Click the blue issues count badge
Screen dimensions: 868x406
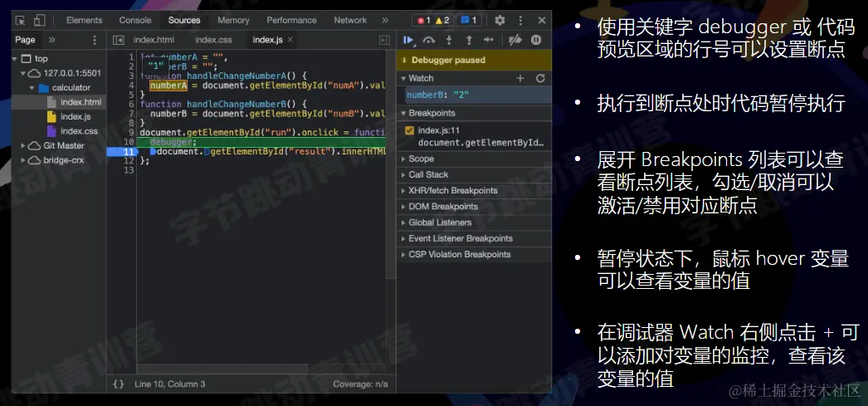(x=469, y=21)
